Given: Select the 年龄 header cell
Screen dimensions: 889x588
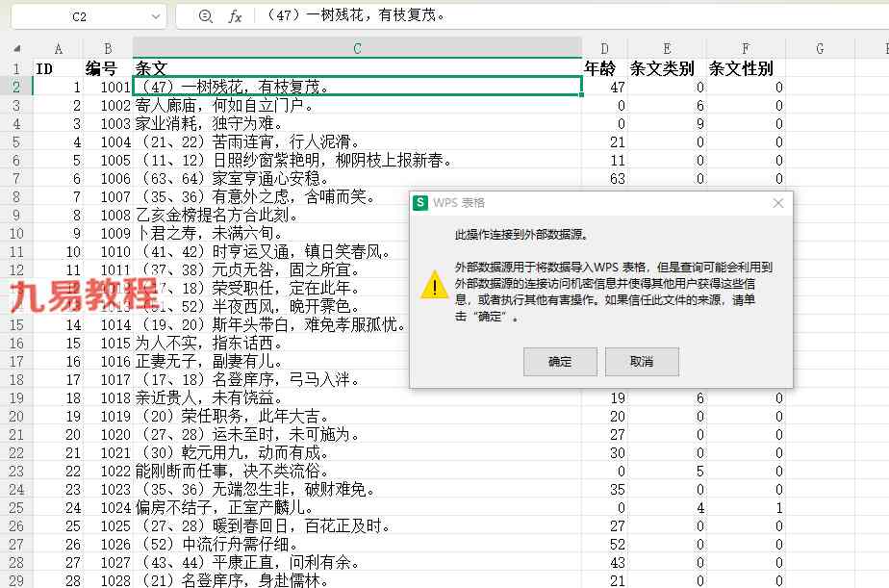Looking at the screenshot, I should (604, 68).
